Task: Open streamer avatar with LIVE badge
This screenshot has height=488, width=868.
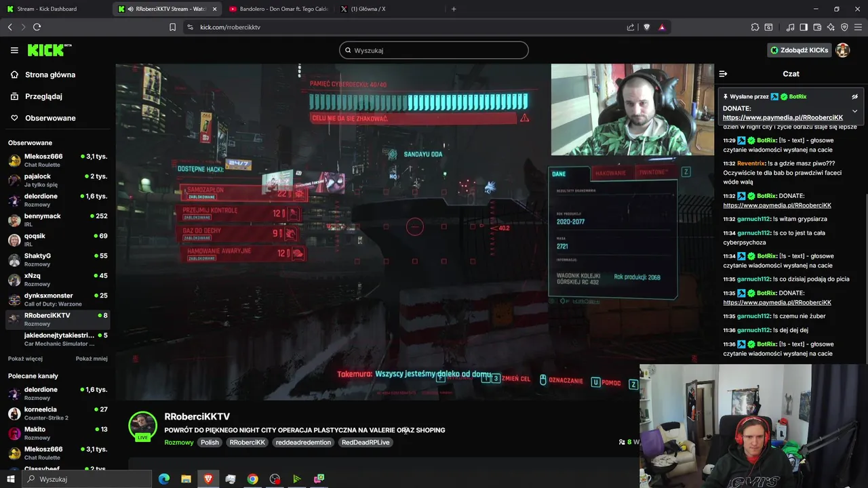Action: 143,426
